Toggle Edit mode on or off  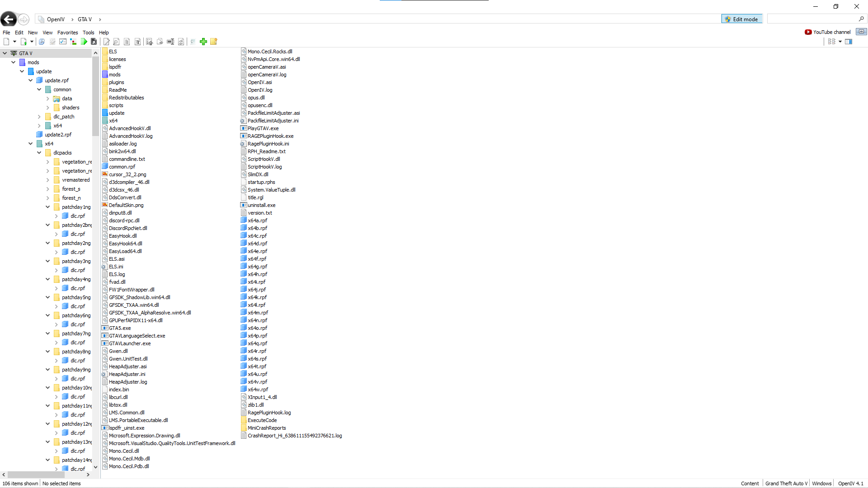point(741,19)
